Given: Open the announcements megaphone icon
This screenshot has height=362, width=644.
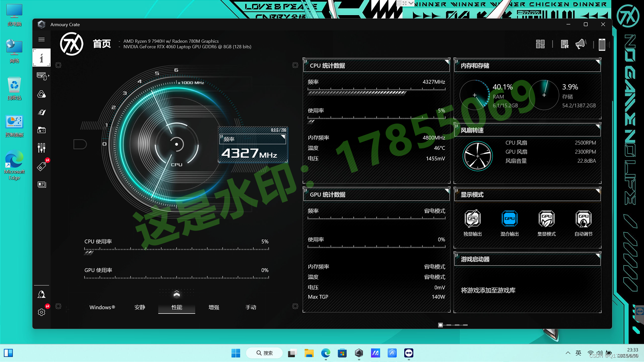Looking at the screenshot, I should coord(580,44).
